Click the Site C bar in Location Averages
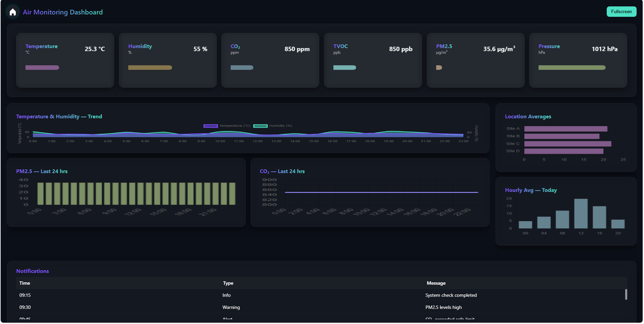This screenshot has height=324, width=644. [x=567, y=144]
